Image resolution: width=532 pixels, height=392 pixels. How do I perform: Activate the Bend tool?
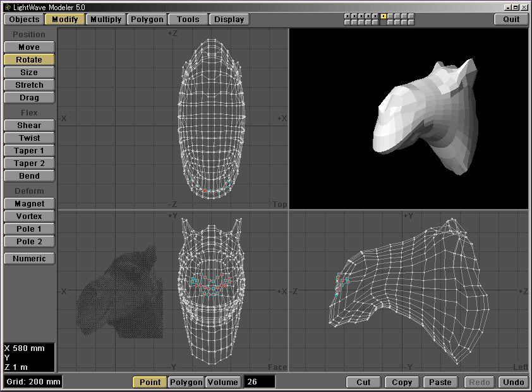(28, 176)
